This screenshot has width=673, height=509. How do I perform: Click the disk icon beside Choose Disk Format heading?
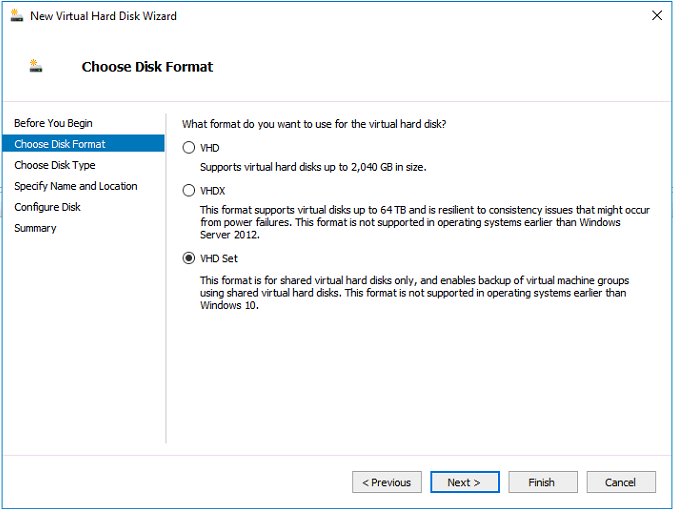click(x=36, y=67)
